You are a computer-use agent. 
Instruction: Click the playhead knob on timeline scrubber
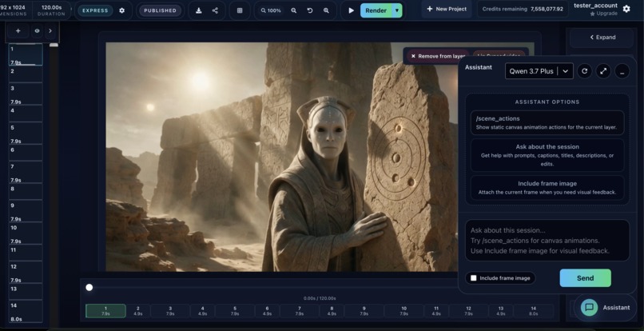[89, 287]
